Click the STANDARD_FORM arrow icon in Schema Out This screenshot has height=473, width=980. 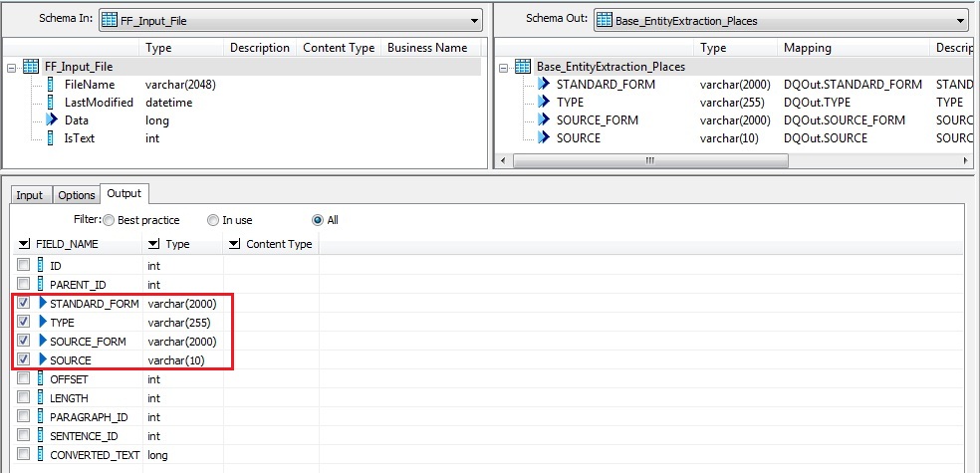[544, 85]
